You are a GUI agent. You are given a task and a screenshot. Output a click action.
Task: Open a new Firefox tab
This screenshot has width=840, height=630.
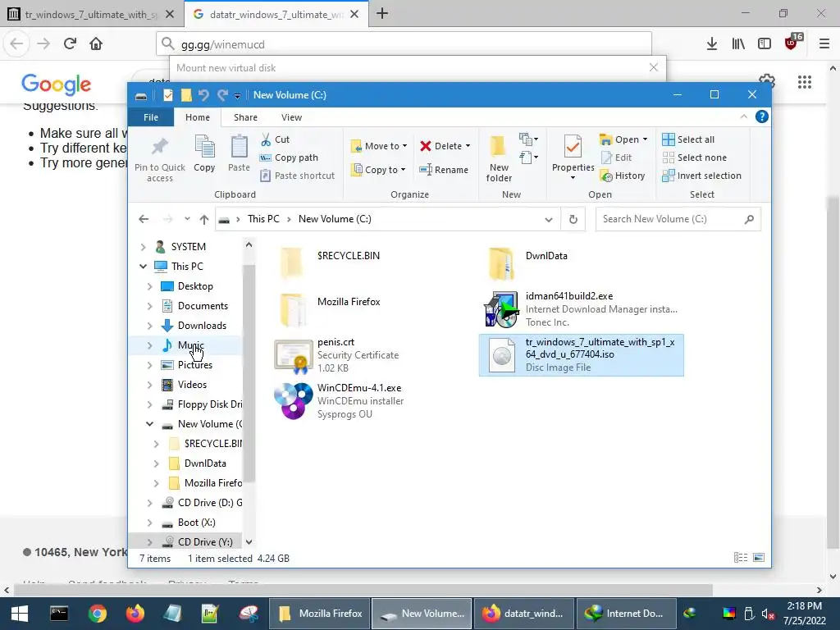point(382,14)
